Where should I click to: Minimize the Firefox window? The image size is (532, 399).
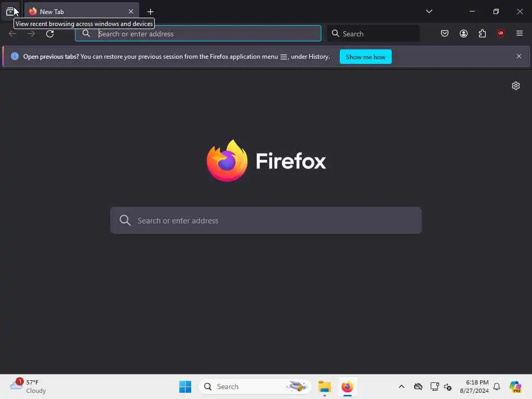[x=472, y=11]
